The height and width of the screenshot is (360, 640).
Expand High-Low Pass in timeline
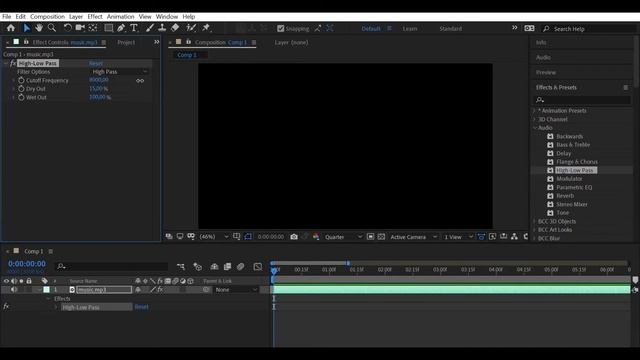[x=56, y=307]
